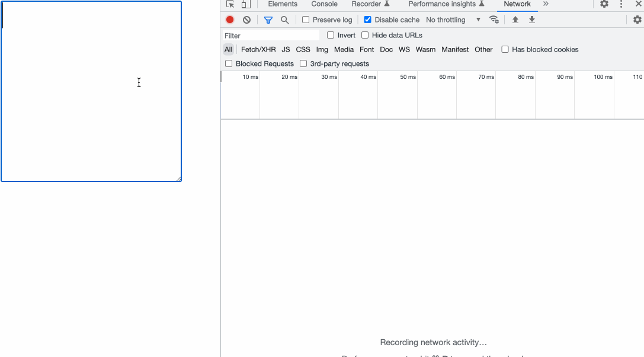Switch to the Elements tab
Image resolution: width=644 pixels, height=357 pixels.
pyautogui.click(x=283, y=4)
